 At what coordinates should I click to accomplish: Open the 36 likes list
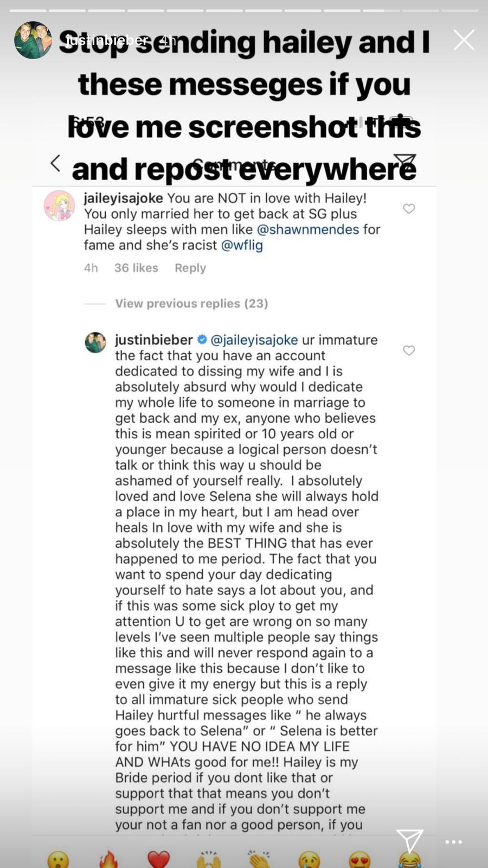click(x=136, y=267)
